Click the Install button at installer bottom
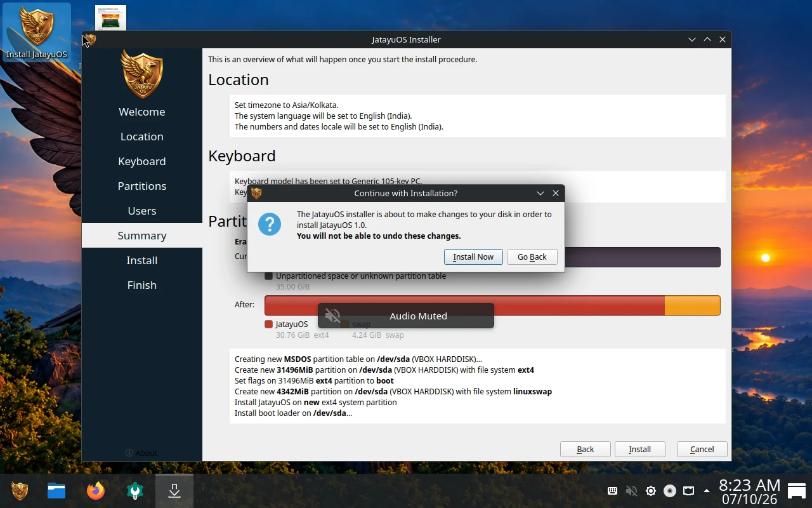 click(x=640, y=449)
